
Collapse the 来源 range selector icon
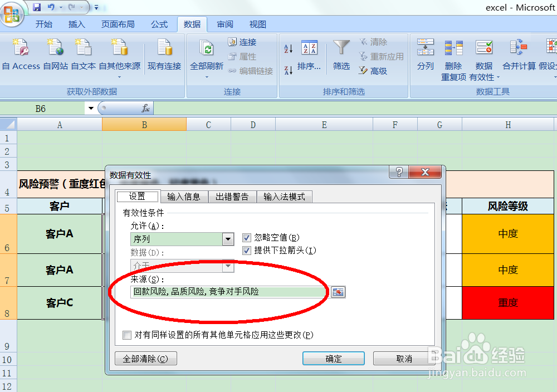click(x=338, y=291)
